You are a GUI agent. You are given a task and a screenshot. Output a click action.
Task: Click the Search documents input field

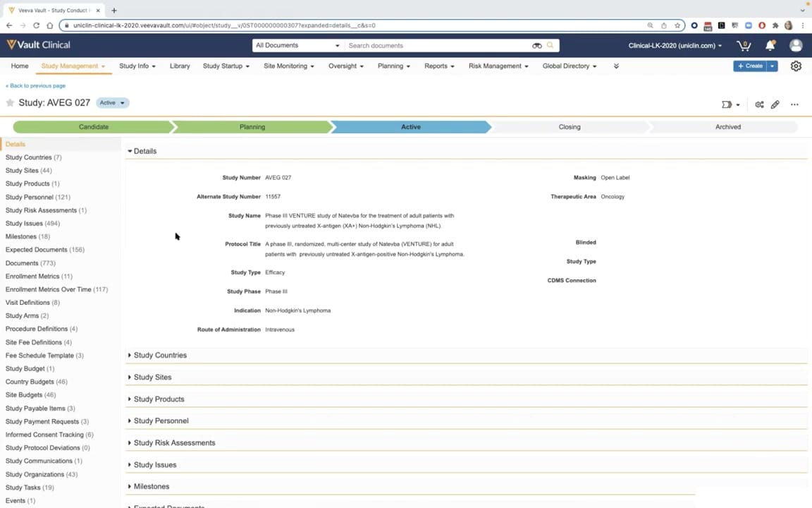[438, 46]
